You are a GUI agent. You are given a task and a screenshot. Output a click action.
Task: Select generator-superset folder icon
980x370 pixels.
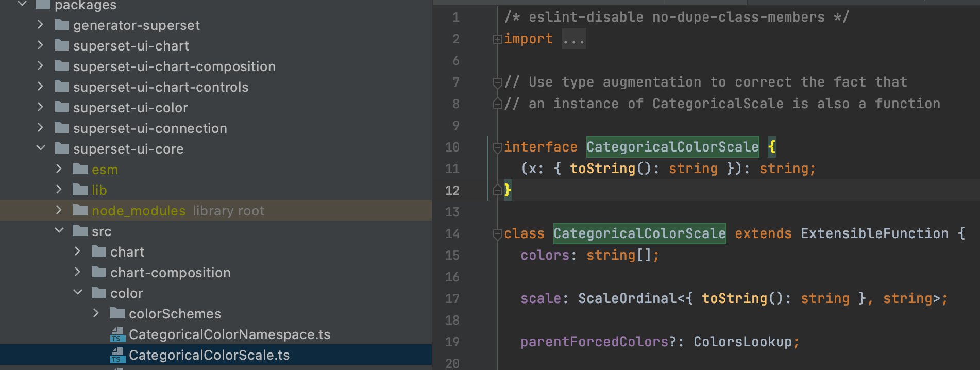[x=62, y=24]
